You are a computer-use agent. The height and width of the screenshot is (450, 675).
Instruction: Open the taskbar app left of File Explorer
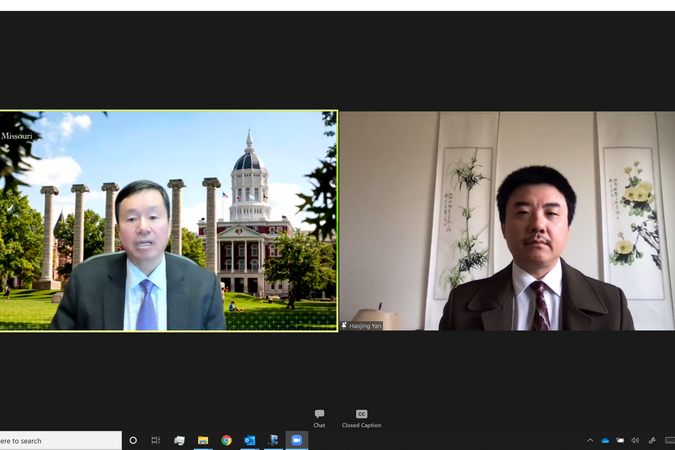(180, 440)
